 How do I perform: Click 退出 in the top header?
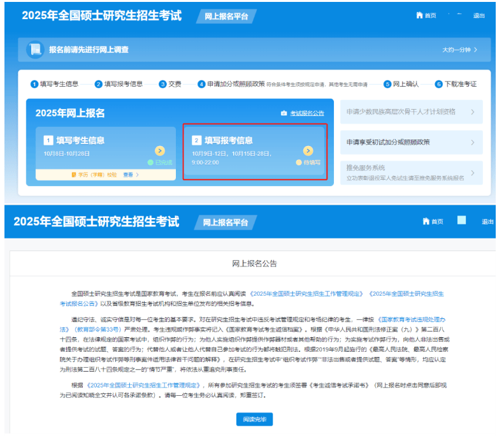pyautogui.click(x=479, y=15)
